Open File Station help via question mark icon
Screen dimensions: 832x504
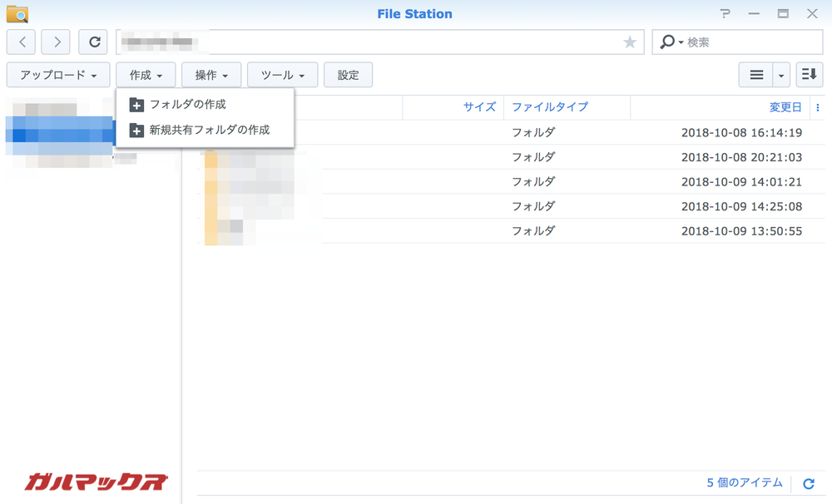click(725, 13)
